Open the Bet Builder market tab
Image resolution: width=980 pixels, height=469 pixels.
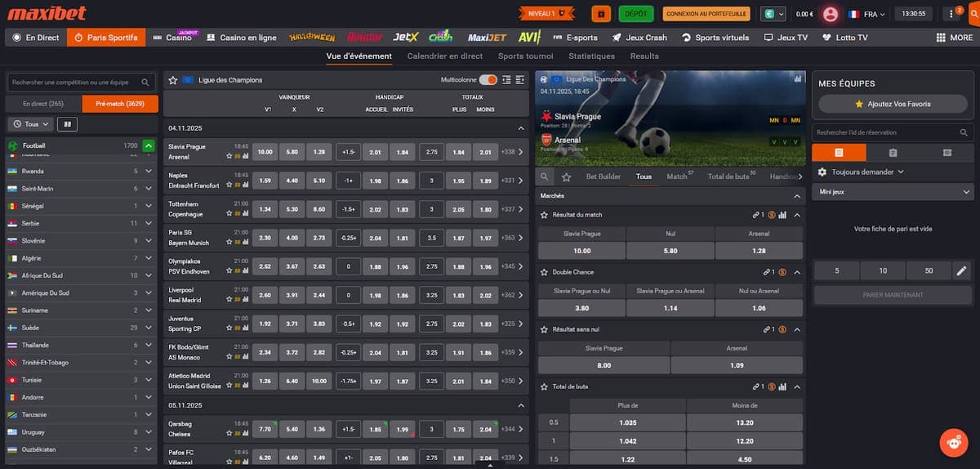[604, 176]
